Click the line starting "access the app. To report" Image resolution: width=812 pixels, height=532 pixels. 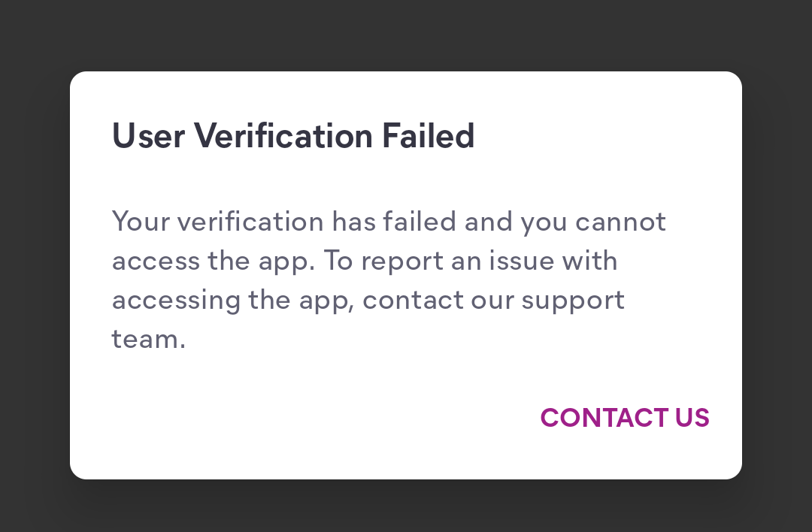tap(365, 261)
